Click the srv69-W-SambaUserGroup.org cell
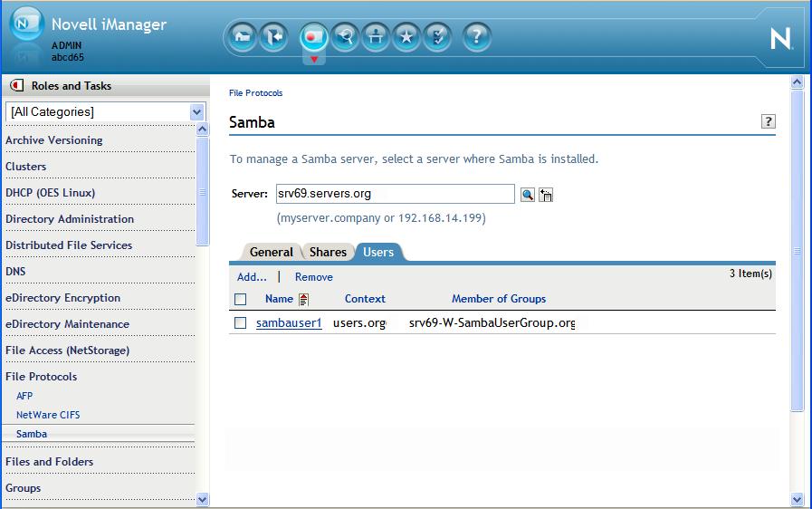The width and height of the screenshot is (812, 509). pyautogui.click(x=492, y=323)
